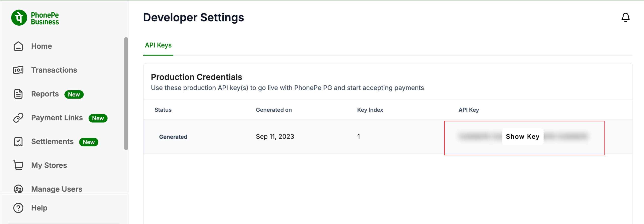The height and width of the screenshot is (224, 644).
Task: Click the My Stores cart icon
Action: pyautogui.click(x=18, y=165)
